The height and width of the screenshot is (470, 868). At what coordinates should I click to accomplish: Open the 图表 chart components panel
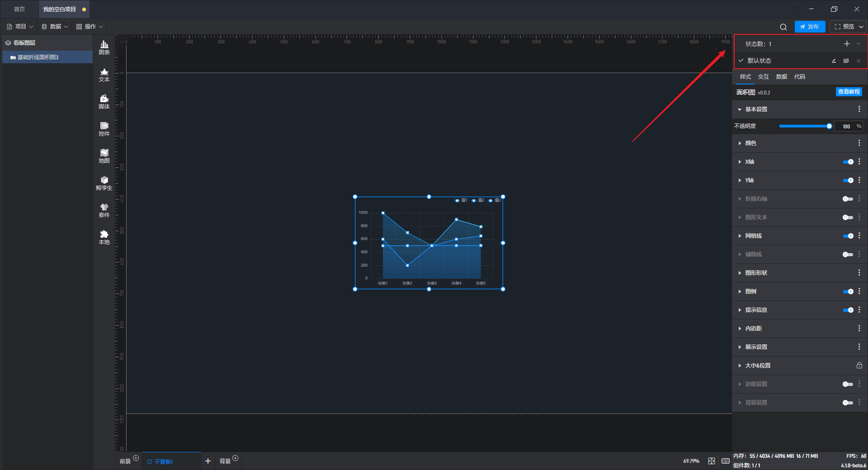click(104, 47)
